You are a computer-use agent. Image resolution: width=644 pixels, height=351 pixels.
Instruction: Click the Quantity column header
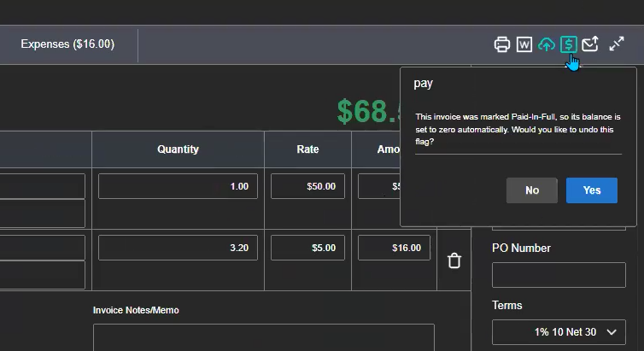178,149
